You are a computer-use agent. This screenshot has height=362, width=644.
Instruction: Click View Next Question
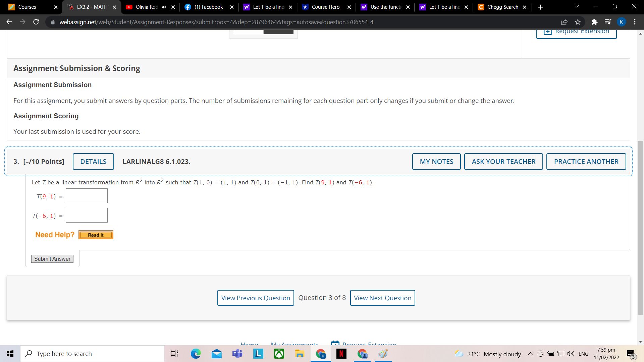click(x=382, y=298)
